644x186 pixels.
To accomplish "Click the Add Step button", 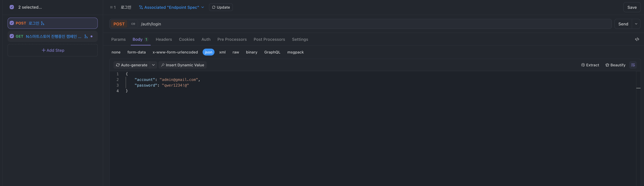I will [53, 50].
